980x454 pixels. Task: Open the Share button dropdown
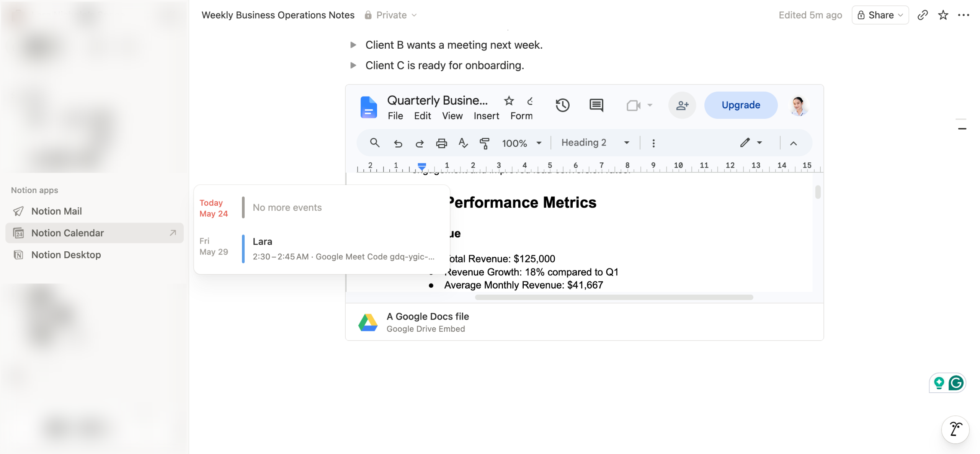click(880, 15)
